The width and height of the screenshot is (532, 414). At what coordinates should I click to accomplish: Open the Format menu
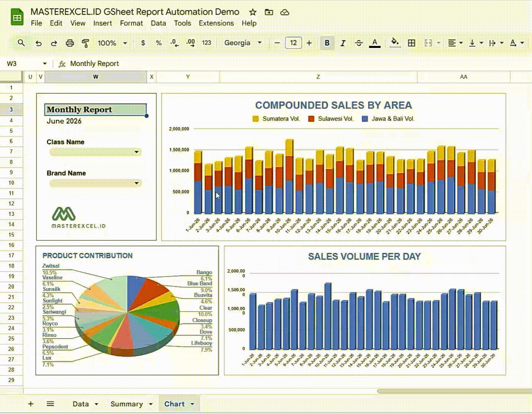tap(131, 23)
